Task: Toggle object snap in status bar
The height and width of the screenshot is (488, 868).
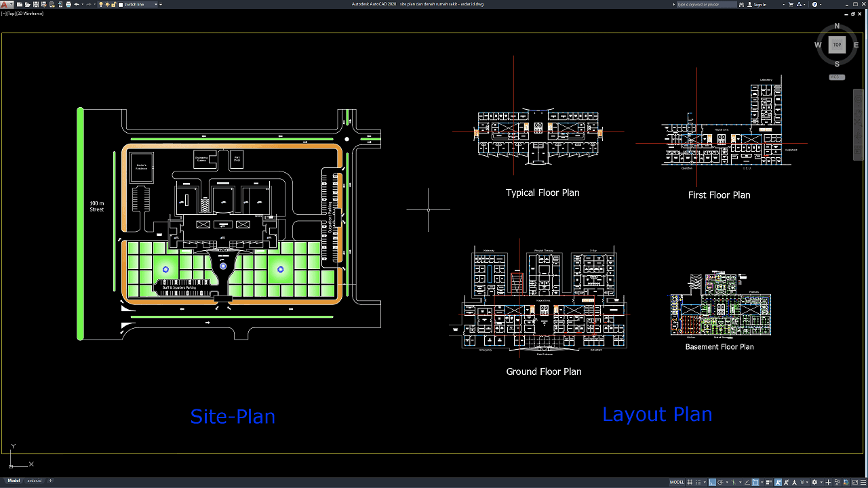Action: [x=755, y=482]
